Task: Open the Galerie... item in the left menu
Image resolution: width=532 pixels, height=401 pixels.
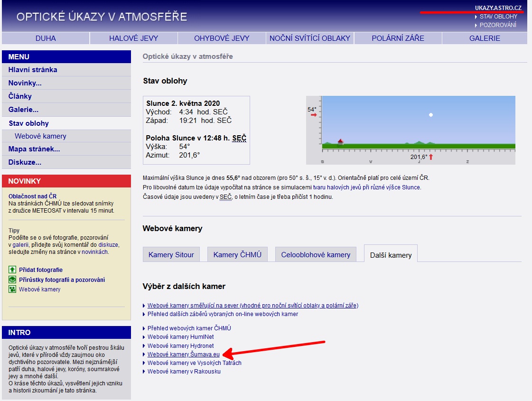Action: click(x=23, y=110)
